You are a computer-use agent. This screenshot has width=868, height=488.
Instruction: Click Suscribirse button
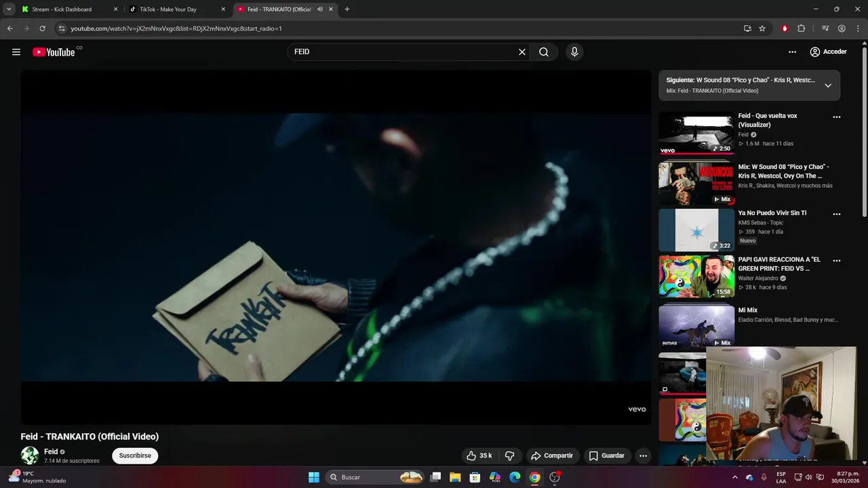(135, 455)
